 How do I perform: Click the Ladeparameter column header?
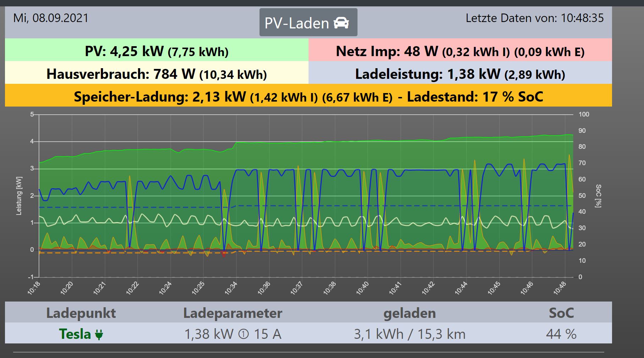pyautogui.click(x=233, y=313)
